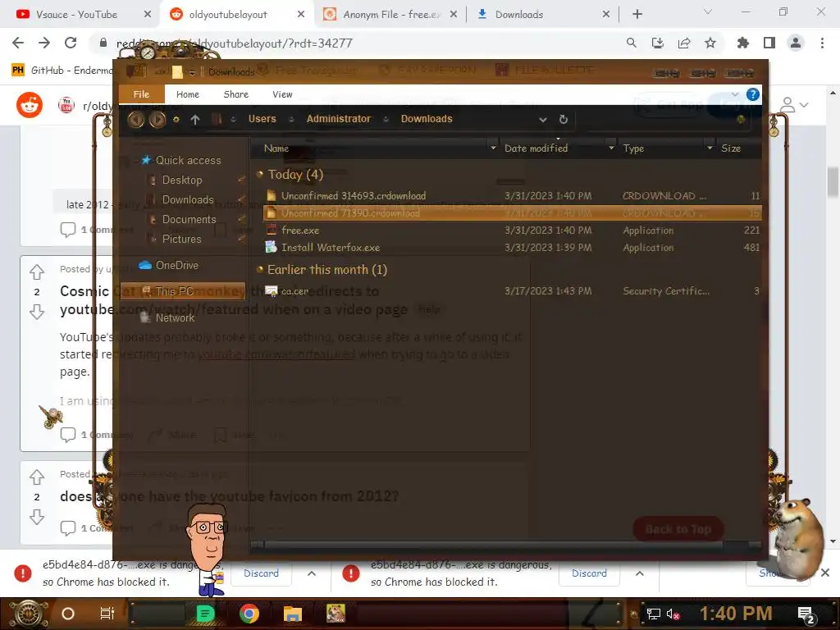
Task: Collapse the Today (4) group
Action: click(260, 174)
